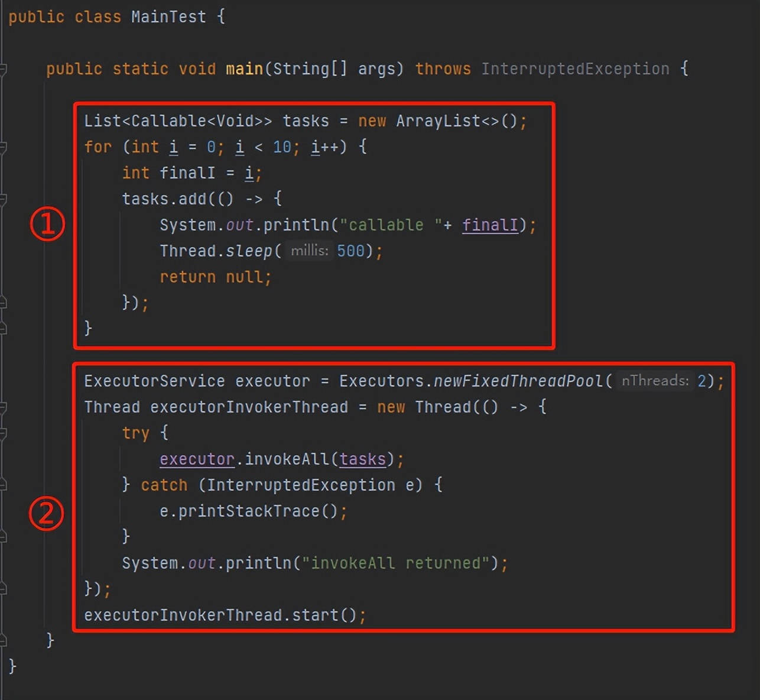The width and height of the screenshot is (760, 700).
Task: Collapse the main method fold marker in gutter
Action: click(2, 69)
